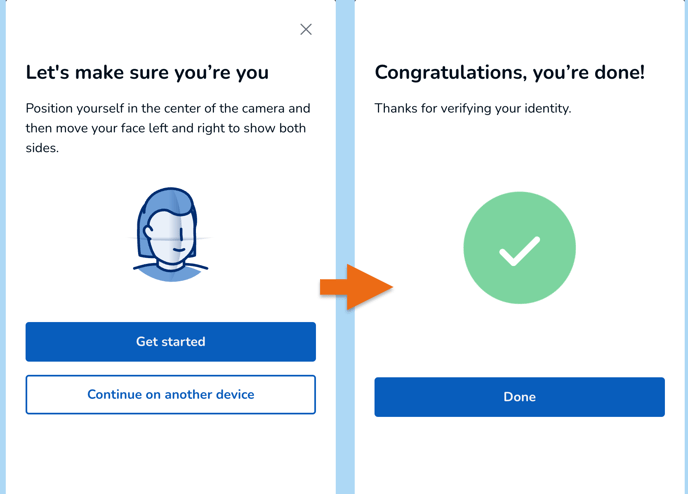Click the face scan illustration
This screenshot has width=688, height=494.
pyautogui.click(x=171, y=234)
